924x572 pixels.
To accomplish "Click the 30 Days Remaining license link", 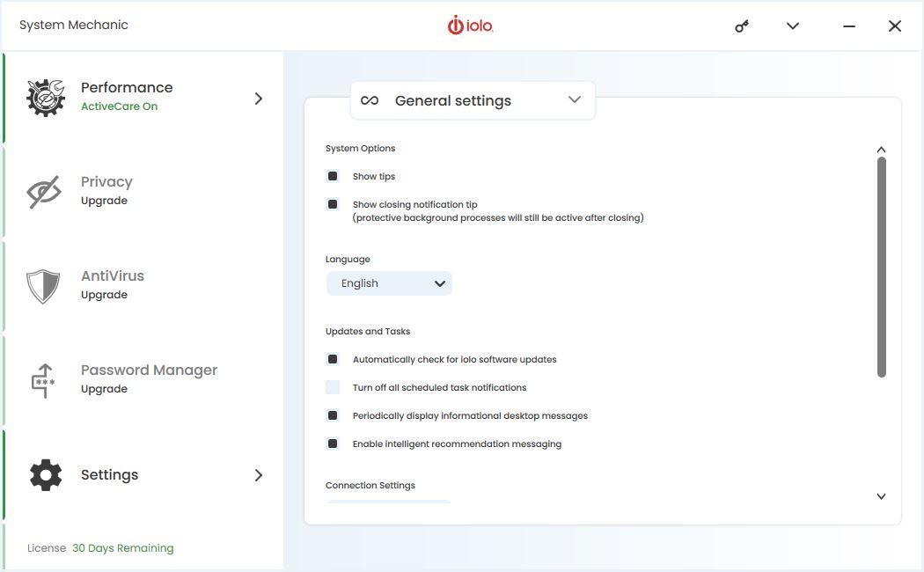I will [x=122, y=548].
